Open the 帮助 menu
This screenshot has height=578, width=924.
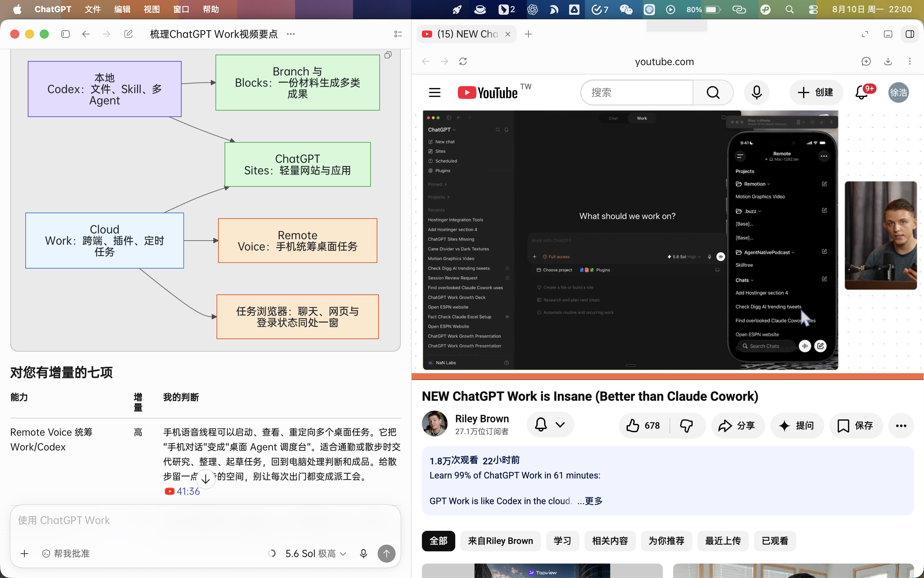211,10
